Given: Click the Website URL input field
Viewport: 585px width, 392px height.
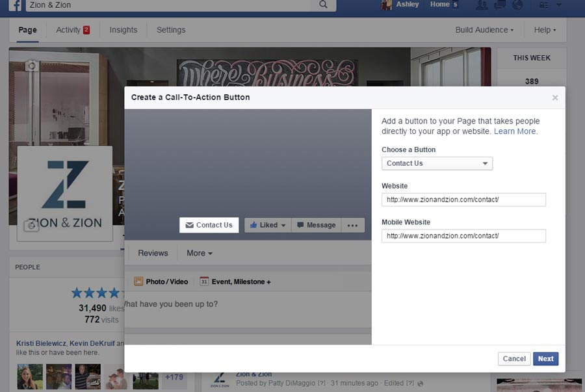Looking at the screenshot, I should 463,200.
